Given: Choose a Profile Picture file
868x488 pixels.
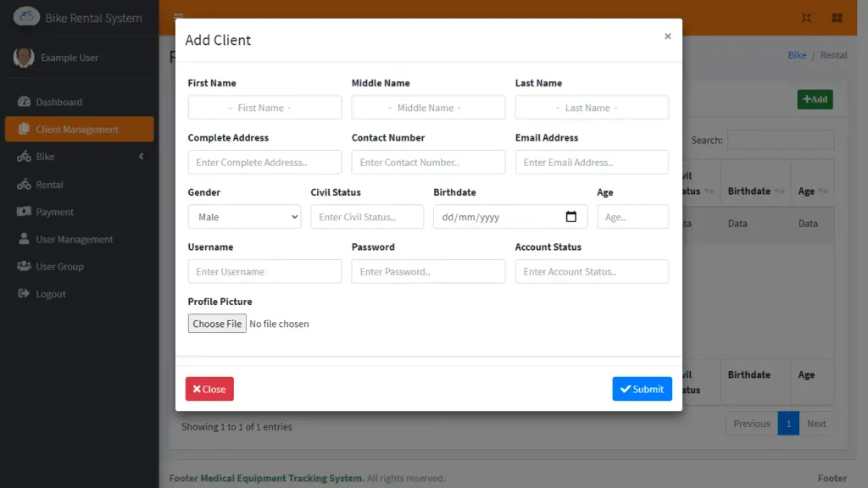Looking at the screenshot, I should (217, 324).
